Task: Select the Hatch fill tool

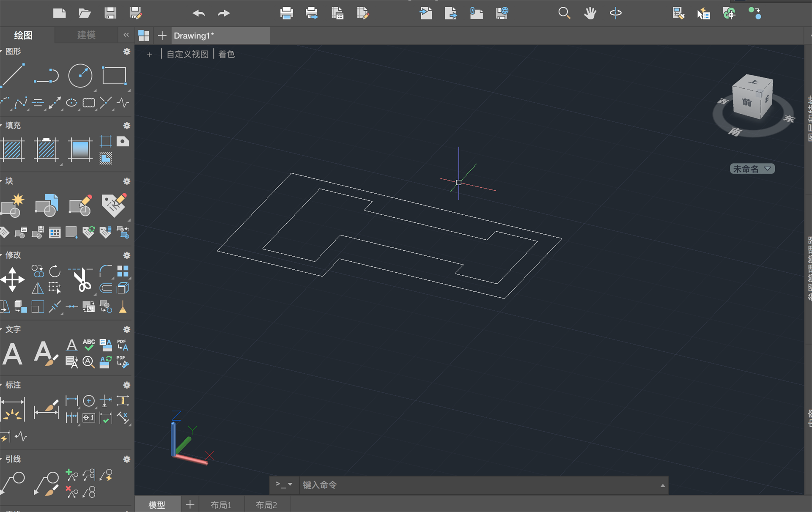Action: (x=13, y=150)
